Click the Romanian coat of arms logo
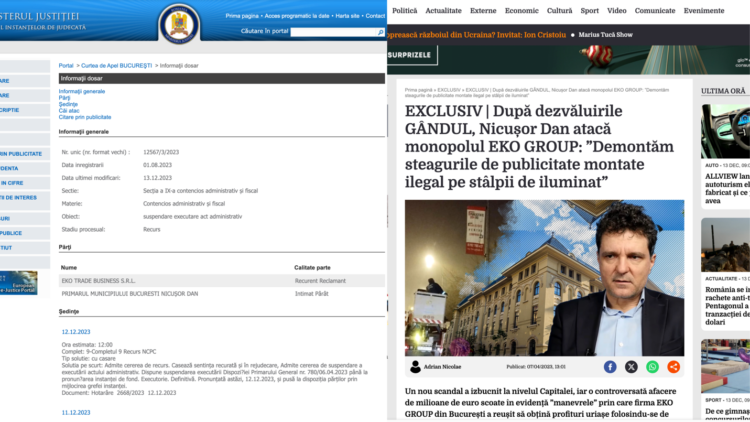 179,23
